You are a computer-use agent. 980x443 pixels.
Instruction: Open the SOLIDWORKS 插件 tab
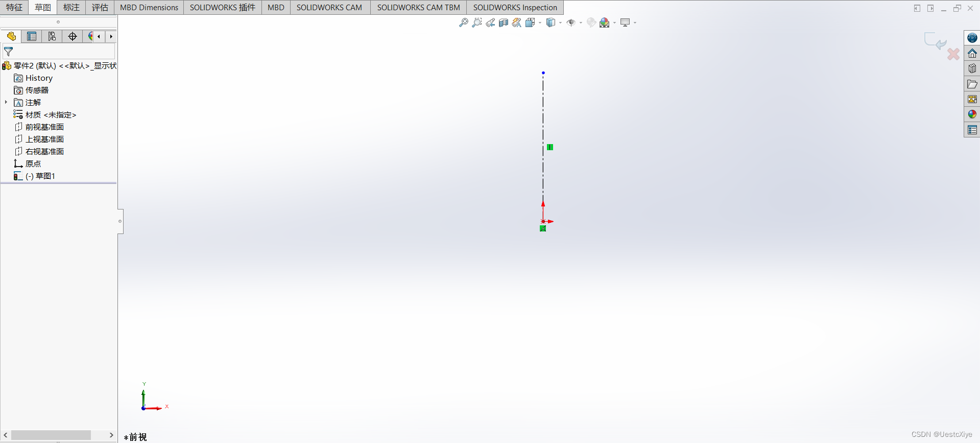[223, 7]
